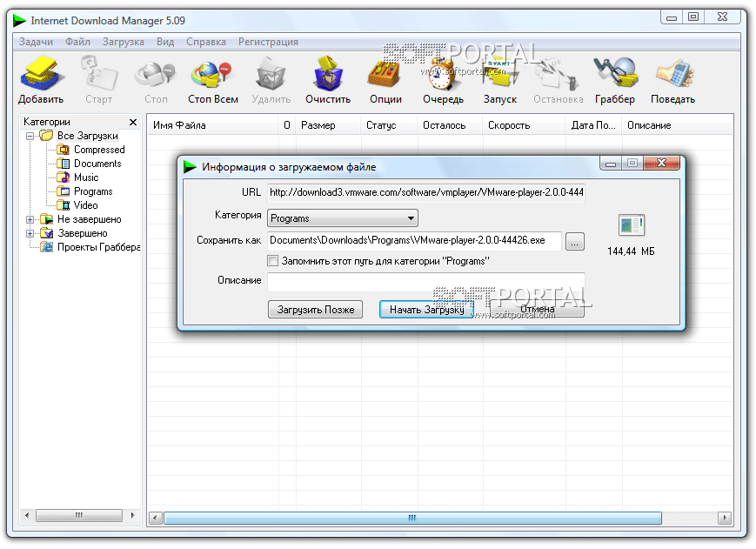Click the file type icon above 144,44 МБ
Image resolution: width=756 pixels, height=549 pixels.
coord(631,224)
